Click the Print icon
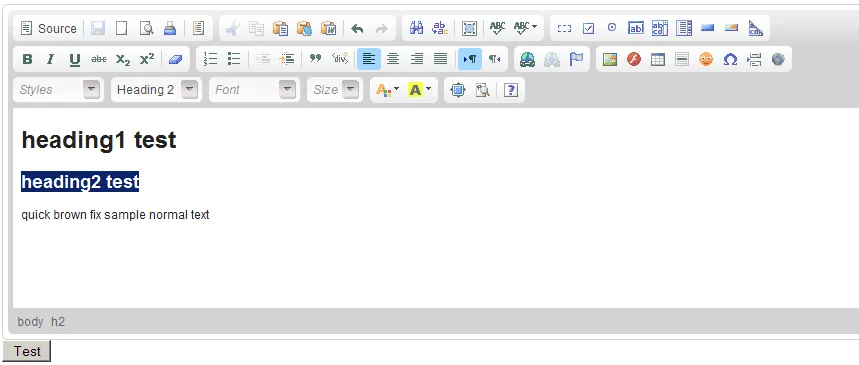 [x=170, y=28]
